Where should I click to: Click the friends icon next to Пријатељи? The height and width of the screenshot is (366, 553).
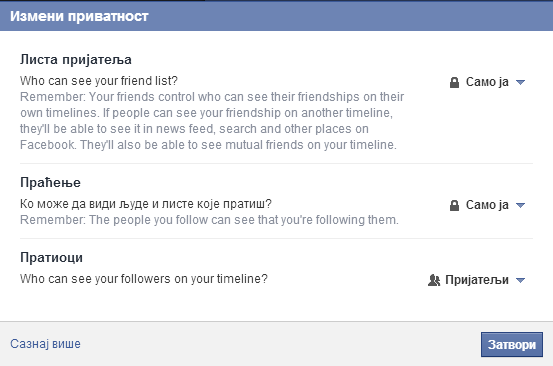[x=434, y=280]
